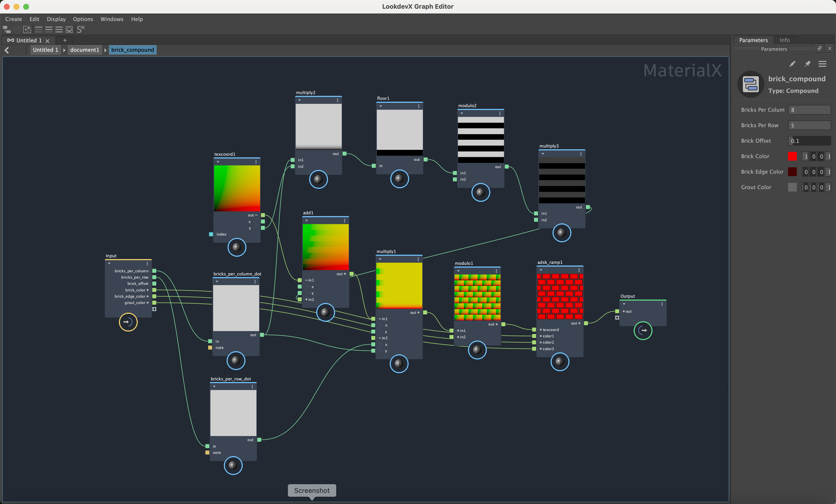Click the Bricks Per Colum value field
This screenshot has height=504, width=836.
(809, 110)
